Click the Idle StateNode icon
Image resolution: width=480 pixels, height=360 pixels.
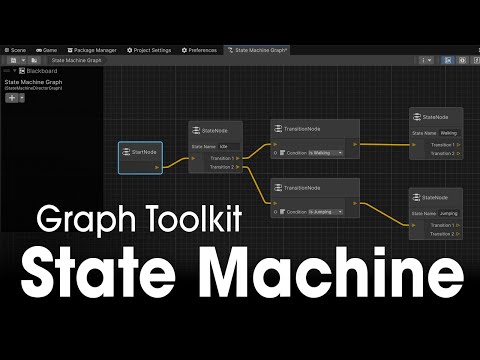(196, 131)
